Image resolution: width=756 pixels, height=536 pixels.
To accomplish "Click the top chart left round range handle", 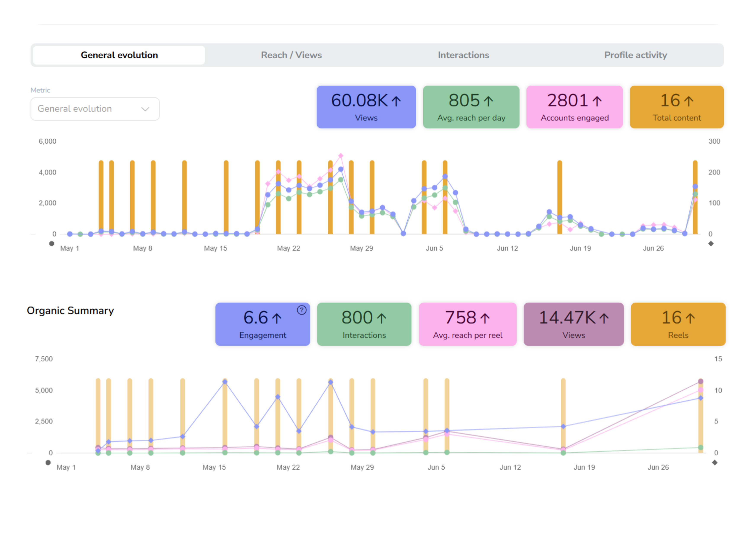I will point(51,244).
